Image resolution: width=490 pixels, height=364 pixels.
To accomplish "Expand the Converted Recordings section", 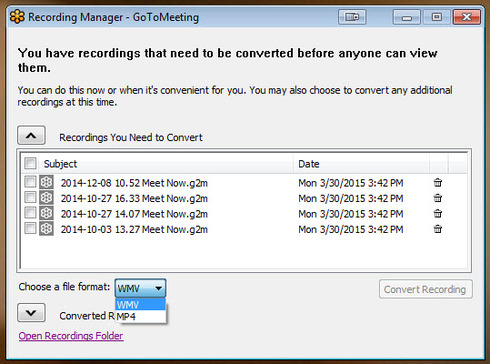I will coord(31,313).
